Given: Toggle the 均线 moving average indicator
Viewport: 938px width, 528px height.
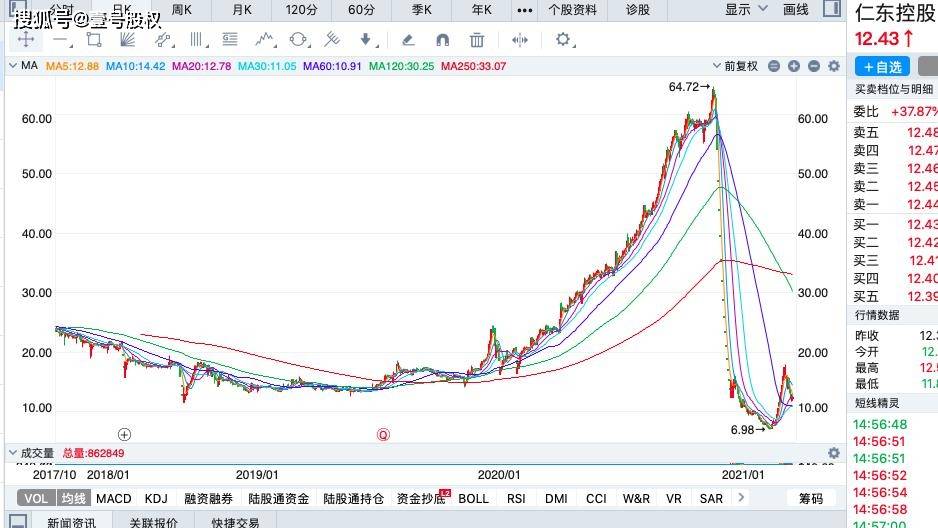Looking at the screenshot, I should click(72, 498).
